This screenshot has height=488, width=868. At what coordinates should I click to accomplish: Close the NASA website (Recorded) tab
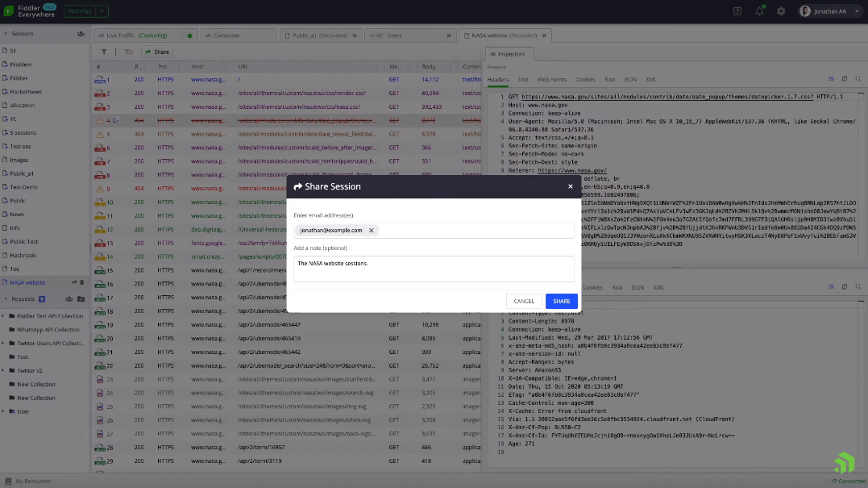coord(544,35)
